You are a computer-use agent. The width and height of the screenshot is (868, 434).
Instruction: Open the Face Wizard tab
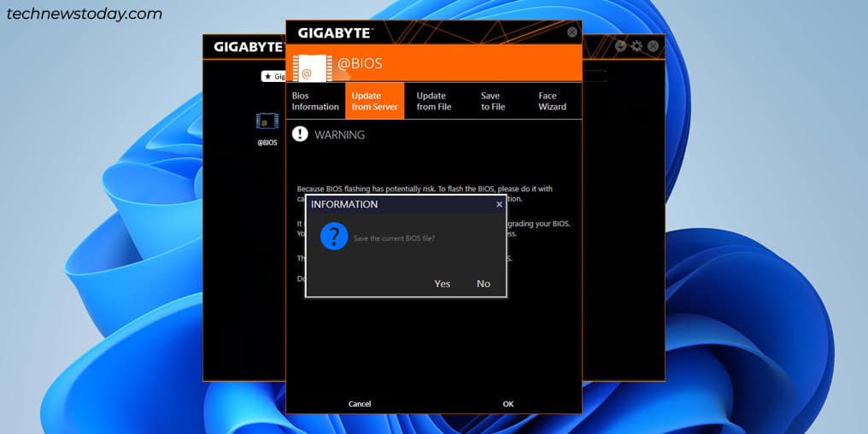pyautogui.click(x=553, y=102)
